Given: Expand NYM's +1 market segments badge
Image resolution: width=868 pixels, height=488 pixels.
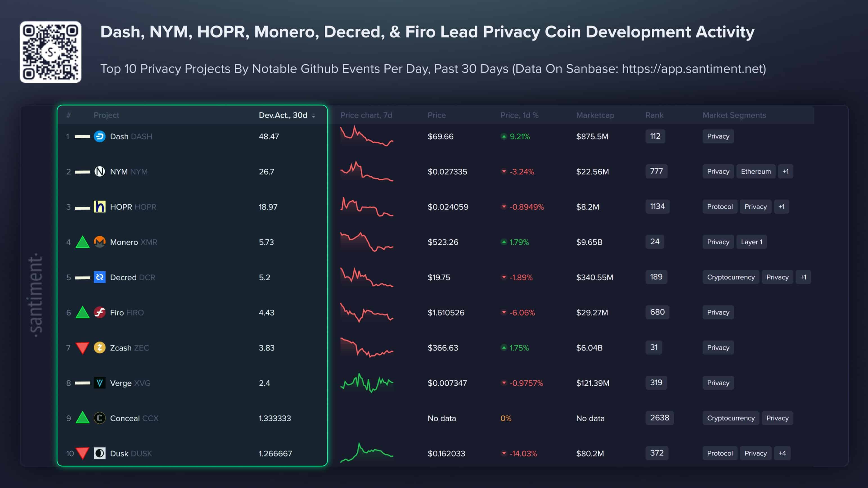Looking at the screenshot, I should 785,172.
